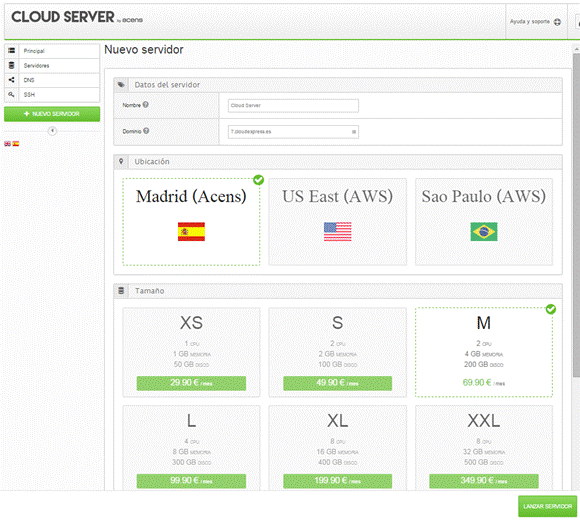Click the lifebuoy support icon
580x520 pixels.
point(557,22)
